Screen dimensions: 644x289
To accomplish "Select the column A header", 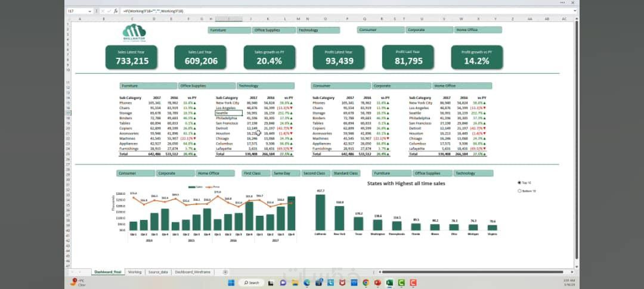I will pyautogui.click(x=79, y=19).
